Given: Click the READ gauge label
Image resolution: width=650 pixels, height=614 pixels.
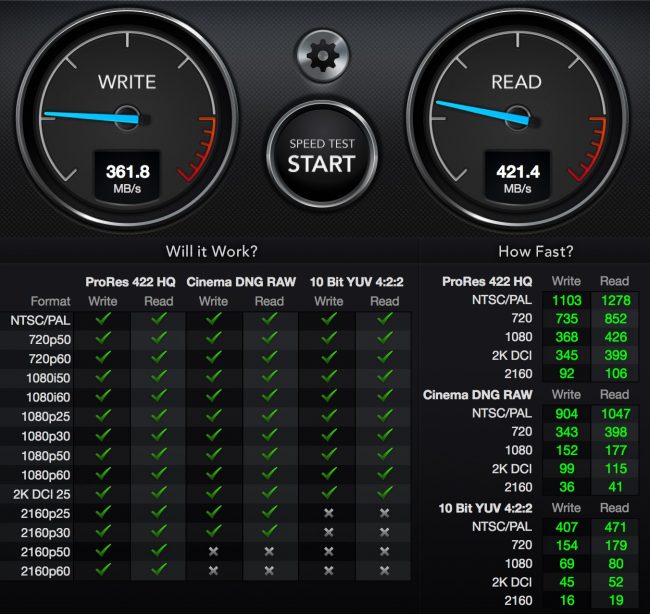Looking at the screenshot, I should click(517, 82).
